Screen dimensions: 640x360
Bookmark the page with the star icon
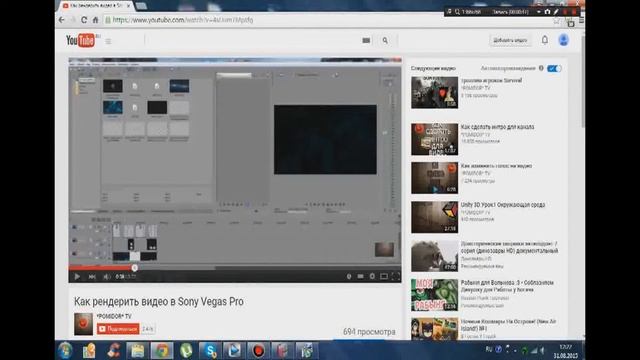point(556,20)
